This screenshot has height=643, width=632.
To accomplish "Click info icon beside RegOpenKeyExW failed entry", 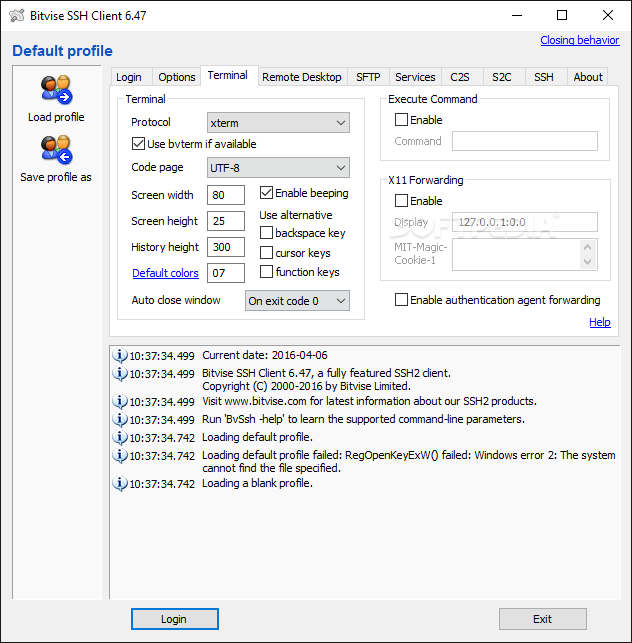I will click(120, 456).
